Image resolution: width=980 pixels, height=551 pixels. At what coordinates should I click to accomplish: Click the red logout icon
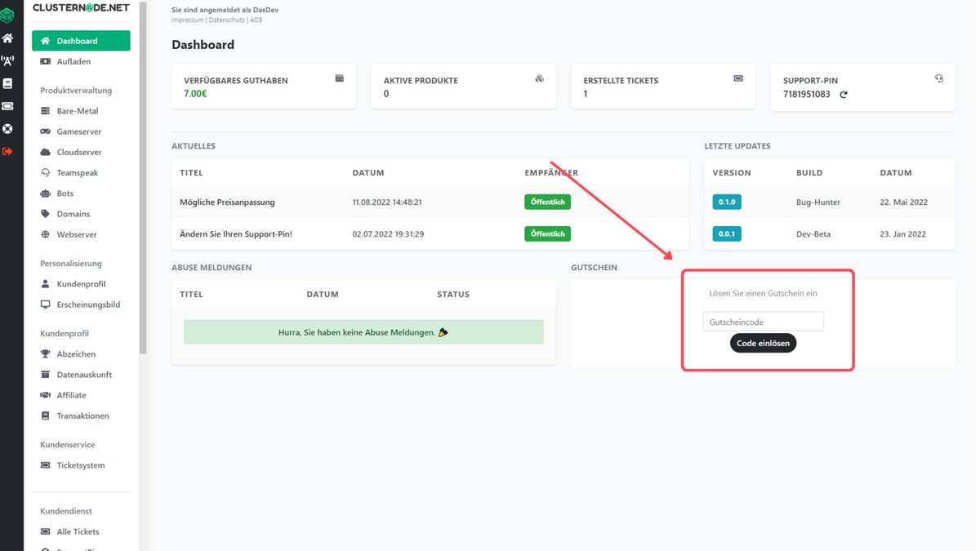pyautogui.click(x=7, y=151)
